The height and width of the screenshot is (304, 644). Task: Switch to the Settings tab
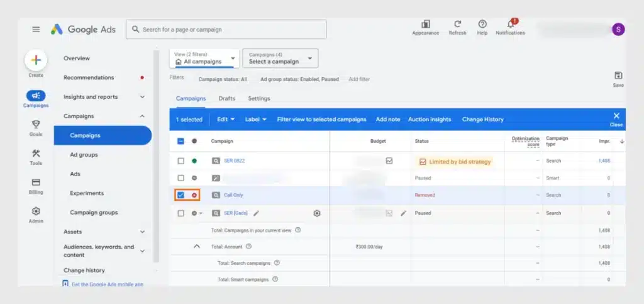[259, 99]
